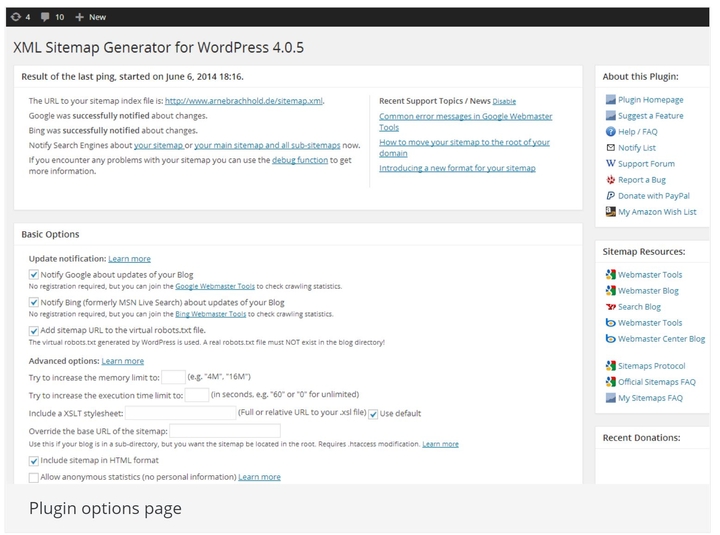Click Learn more beside Advanced options
The image size is (720, 535).
click(123, 361)
